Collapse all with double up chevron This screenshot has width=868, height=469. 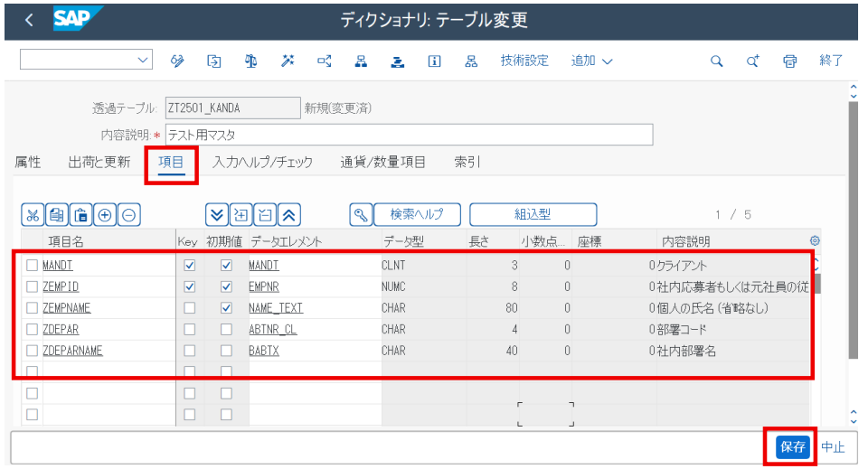pos(289,214)
